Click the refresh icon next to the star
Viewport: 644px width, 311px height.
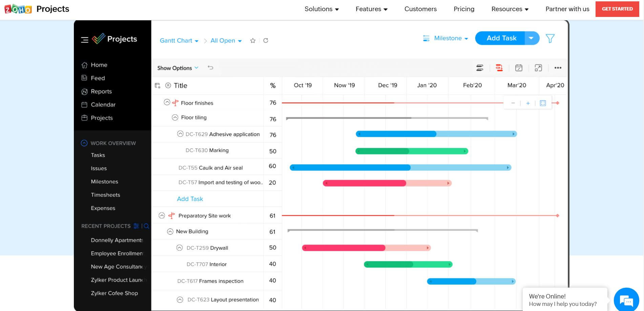pyautogui.click(x=266, y=41)
